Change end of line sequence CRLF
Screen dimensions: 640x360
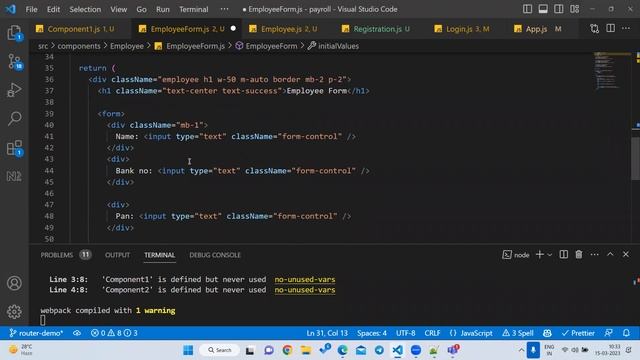[432, 333]
